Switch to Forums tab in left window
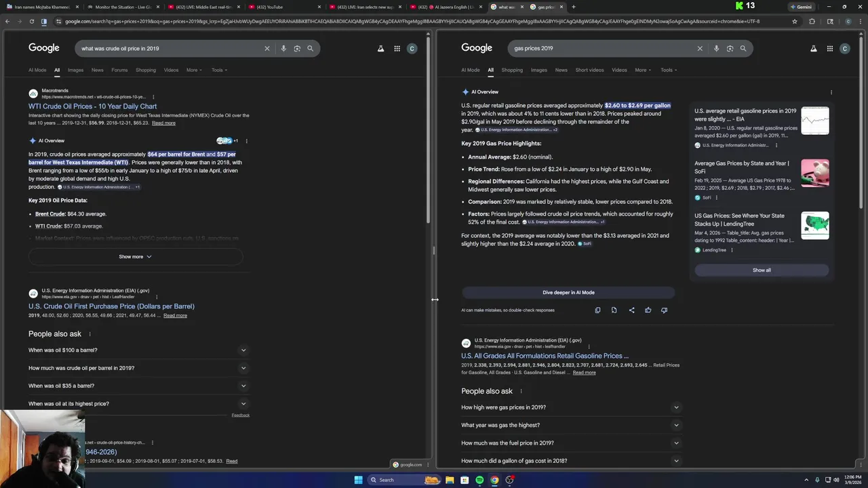The width and height of the screenshot is (868, 488). [x=119, y=70]
